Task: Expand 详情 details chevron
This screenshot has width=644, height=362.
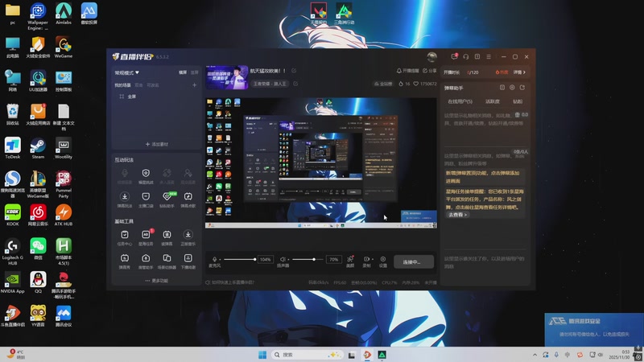Action: tap(519, 72)
